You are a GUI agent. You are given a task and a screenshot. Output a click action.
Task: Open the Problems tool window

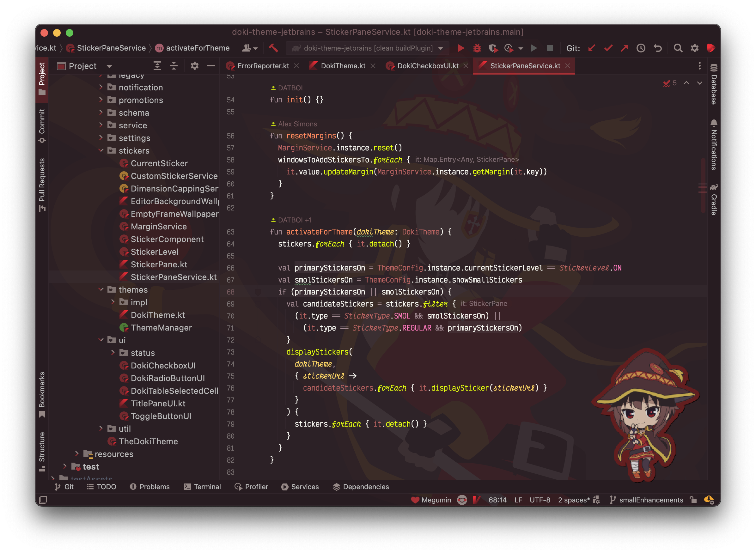[150, 487]
